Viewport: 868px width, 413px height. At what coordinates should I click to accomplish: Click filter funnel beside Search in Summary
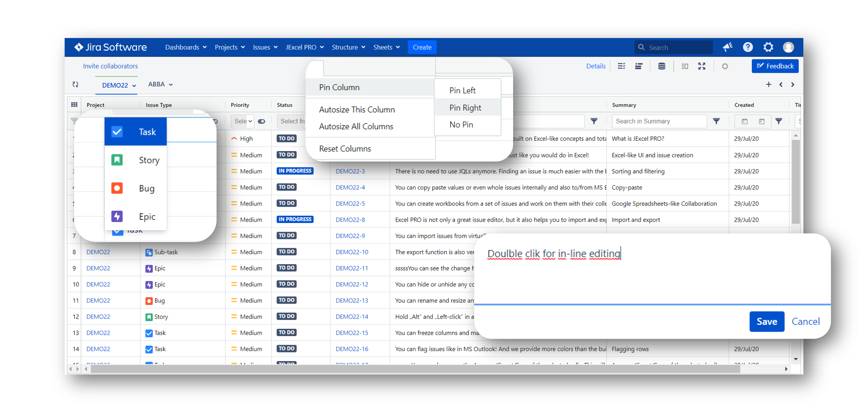(x=716, y=121)
